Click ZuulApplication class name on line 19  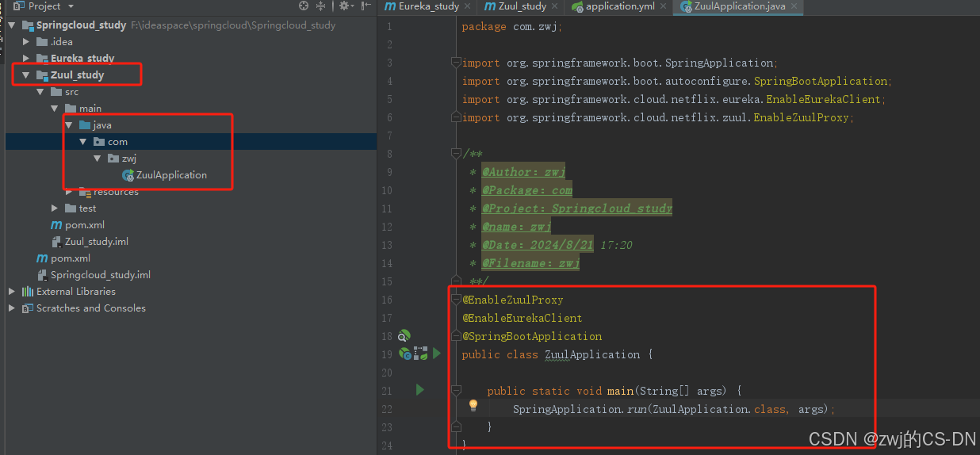click(592, 354)
